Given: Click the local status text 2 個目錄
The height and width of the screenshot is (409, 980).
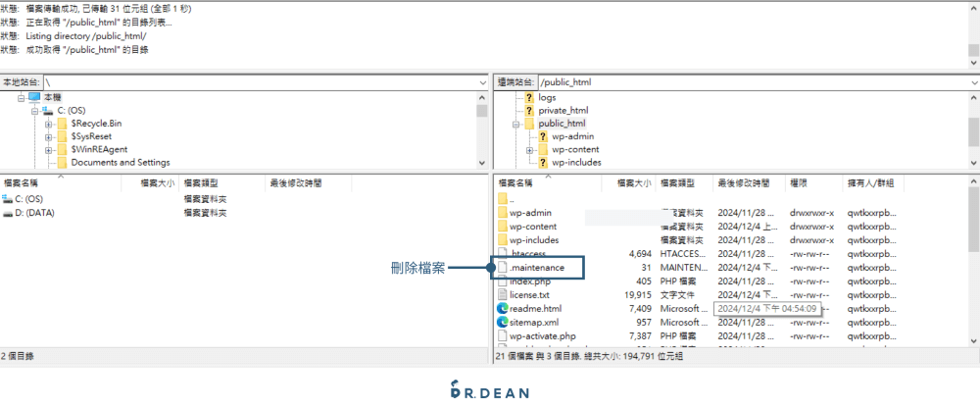Looking at the screenshot, I should [x=18, y=356].
